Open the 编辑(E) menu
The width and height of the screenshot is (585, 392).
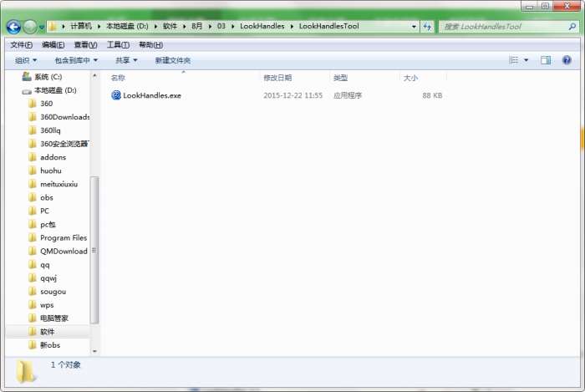pos(53,45)
